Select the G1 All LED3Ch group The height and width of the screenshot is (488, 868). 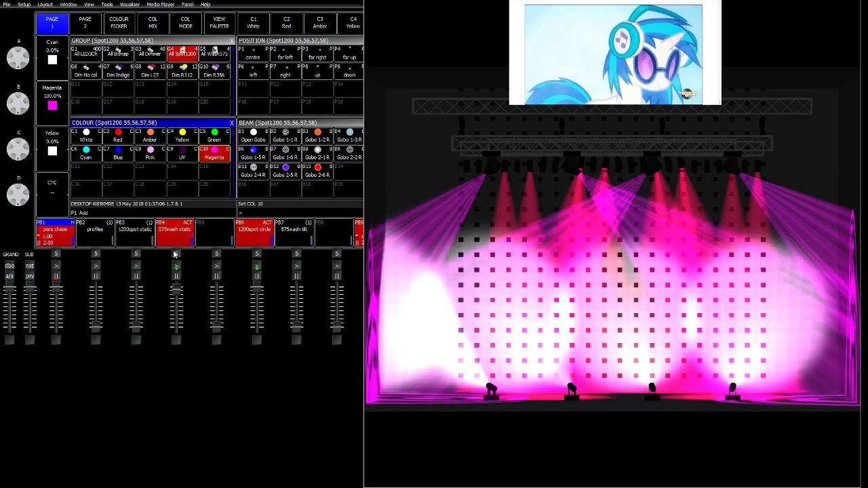point(86,53)
